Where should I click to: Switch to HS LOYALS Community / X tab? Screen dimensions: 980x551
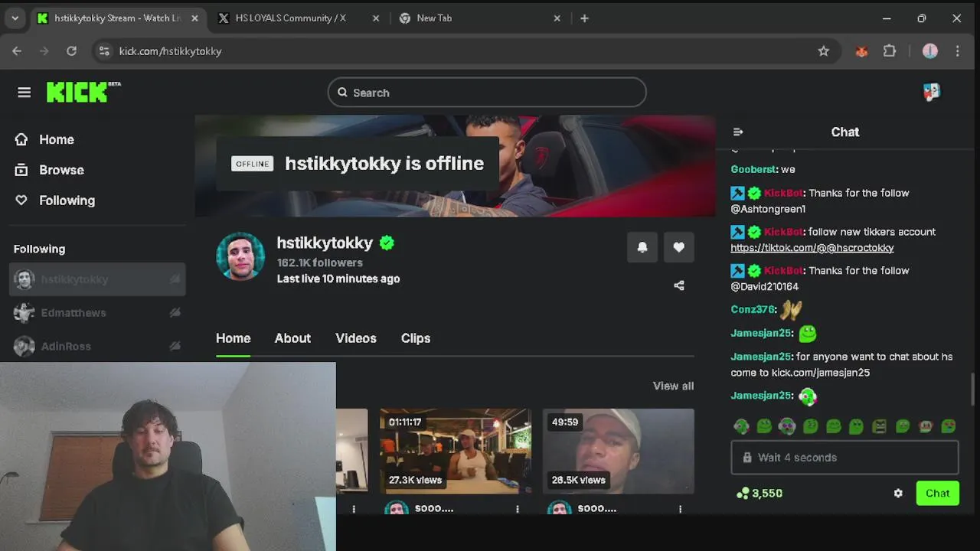coord(291,18)
